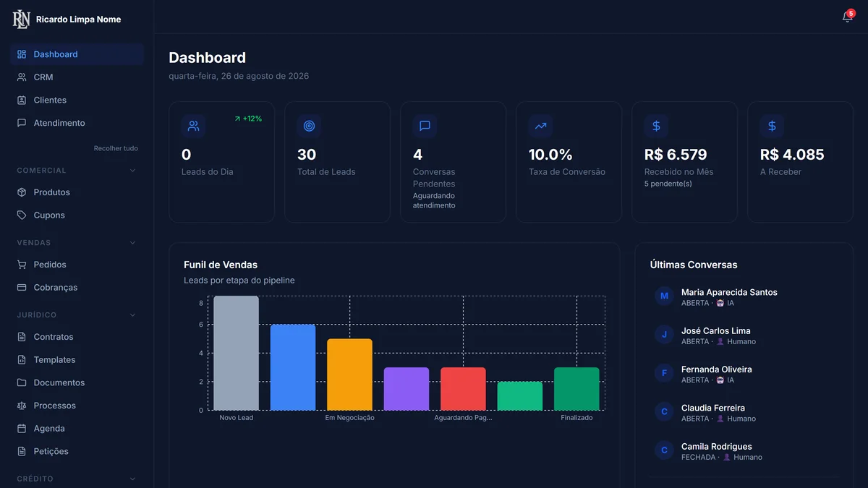Click the Documentos folder icon
This screenshot has height=488, width=868.
22,382
